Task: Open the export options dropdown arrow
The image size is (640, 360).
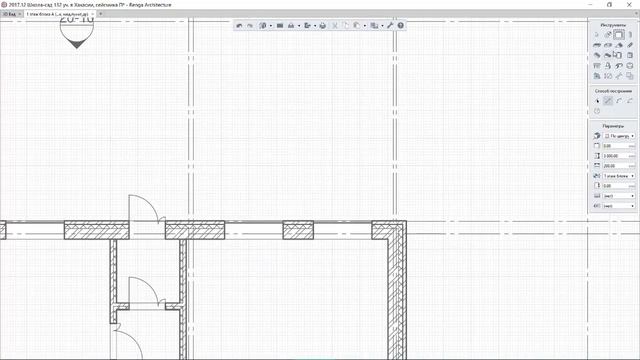Action: (315, 26)
